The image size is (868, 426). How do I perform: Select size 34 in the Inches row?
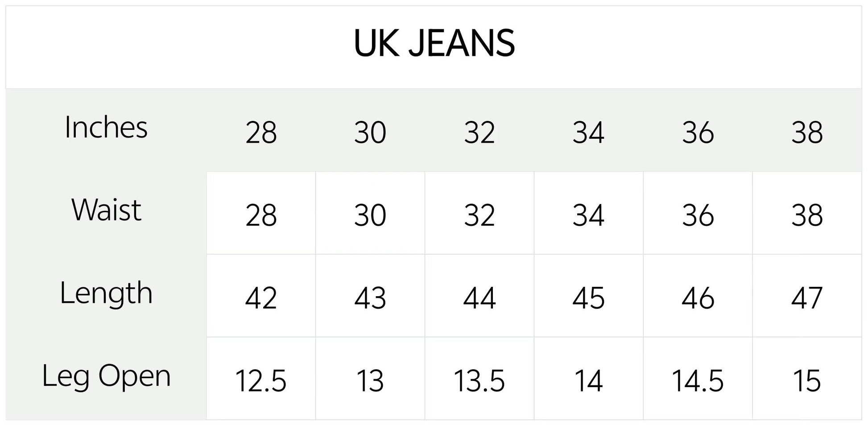(x=588, y=132)
